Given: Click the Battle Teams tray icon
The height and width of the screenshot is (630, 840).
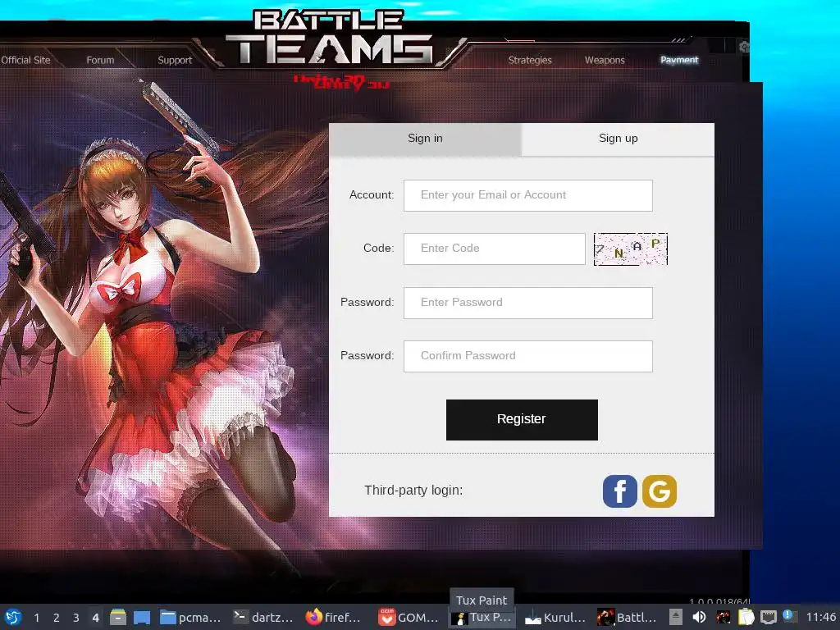Looking at the screenshot, I should 724,618.
